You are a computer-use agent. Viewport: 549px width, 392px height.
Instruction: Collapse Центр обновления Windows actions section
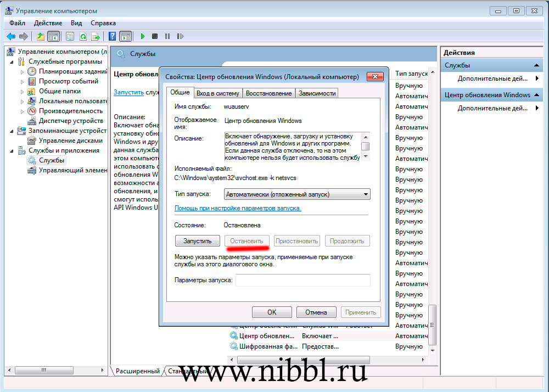(536, 95)
